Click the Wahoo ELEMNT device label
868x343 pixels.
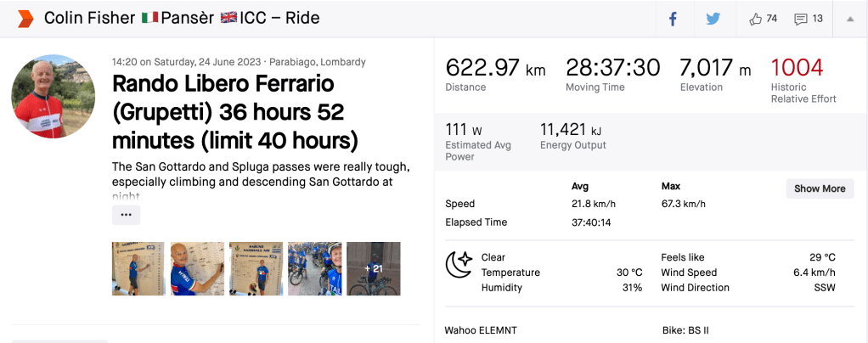point(481,329)
